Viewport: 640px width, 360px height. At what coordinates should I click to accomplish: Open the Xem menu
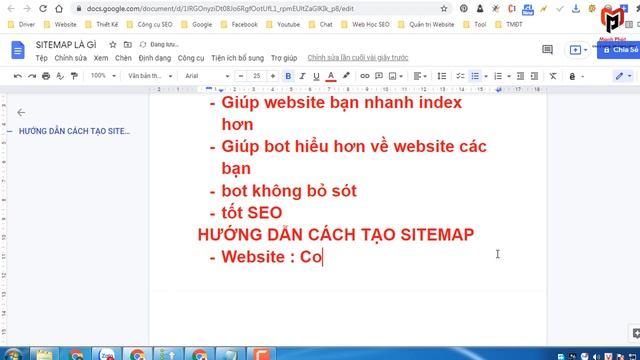[101, 58]
